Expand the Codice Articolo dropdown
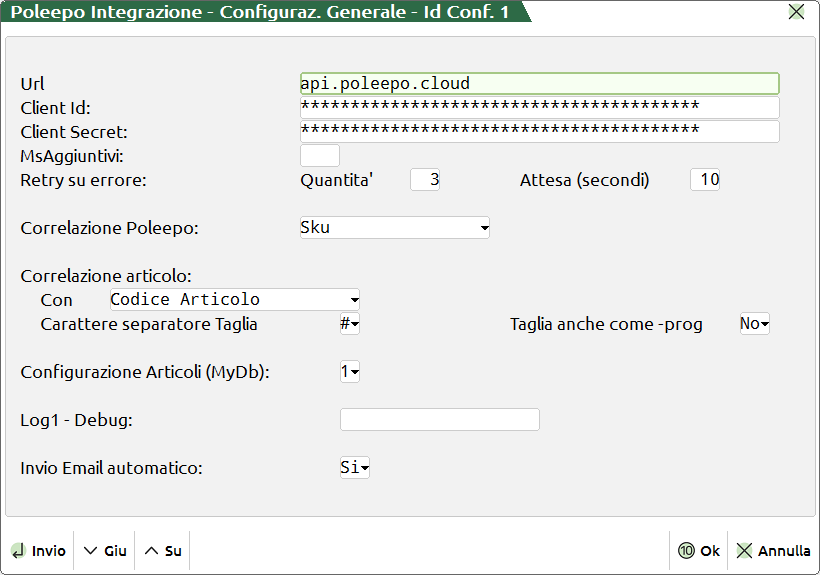Image resolution: width=820 pixels, height=575 pixels. (234, 300)
